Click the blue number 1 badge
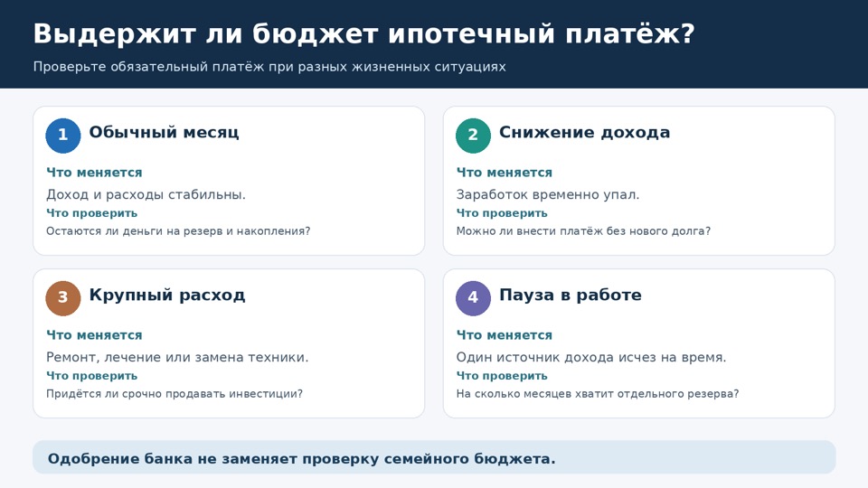Viewport: 868px width, 488px height. click(x=63, y=136)
